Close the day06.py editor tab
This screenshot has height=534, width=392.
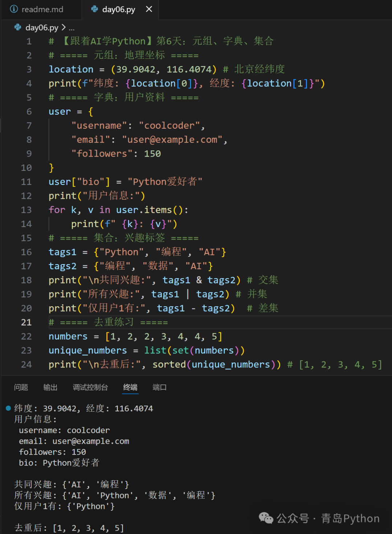tap(149, 9)
